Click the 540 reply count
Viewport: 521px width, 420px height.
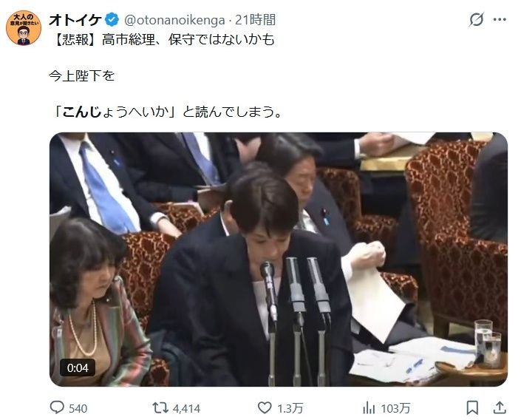pyautogui.click(x=78, y=408)
